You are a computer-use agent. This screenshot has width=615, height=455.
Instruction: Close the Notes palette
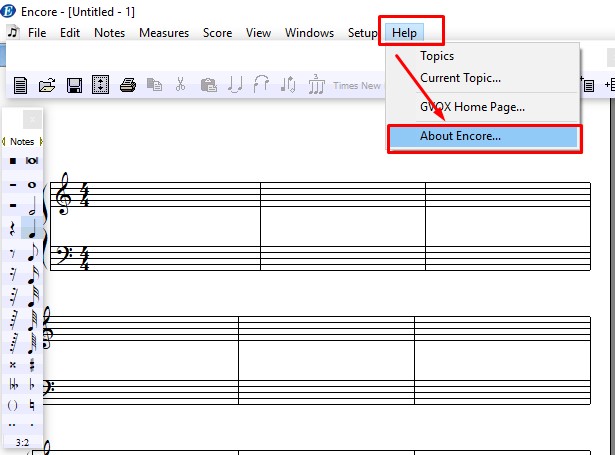click(32, 119)
